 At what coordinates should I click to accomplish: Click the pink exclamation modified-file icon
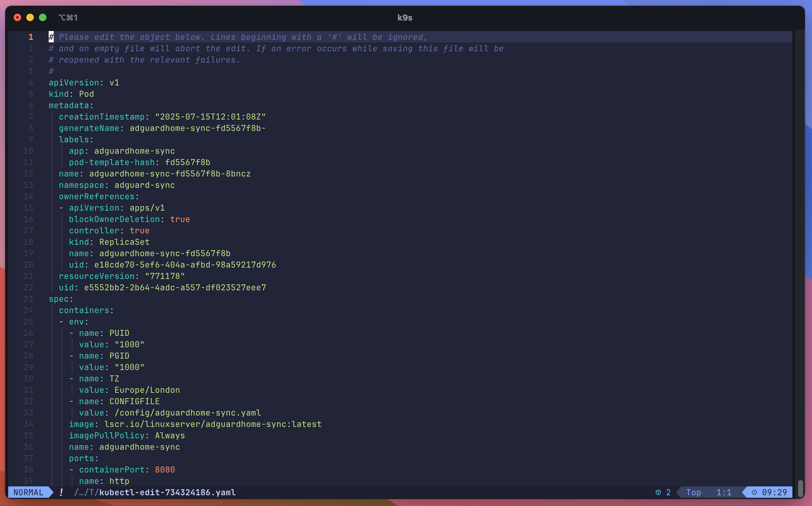[x=61, y=492]
